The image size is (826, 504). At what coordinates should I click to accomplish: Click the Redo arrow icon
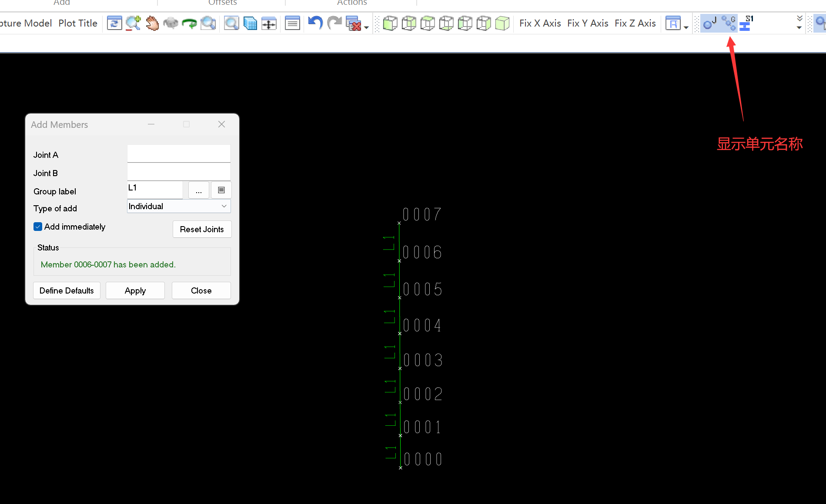click(x=334, y=23)
